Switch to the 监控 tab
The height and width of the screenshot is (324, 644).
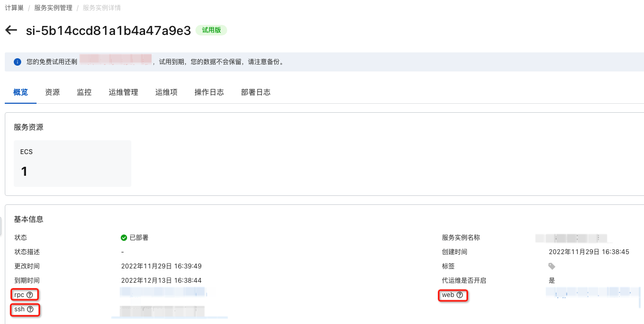(84, 92)
